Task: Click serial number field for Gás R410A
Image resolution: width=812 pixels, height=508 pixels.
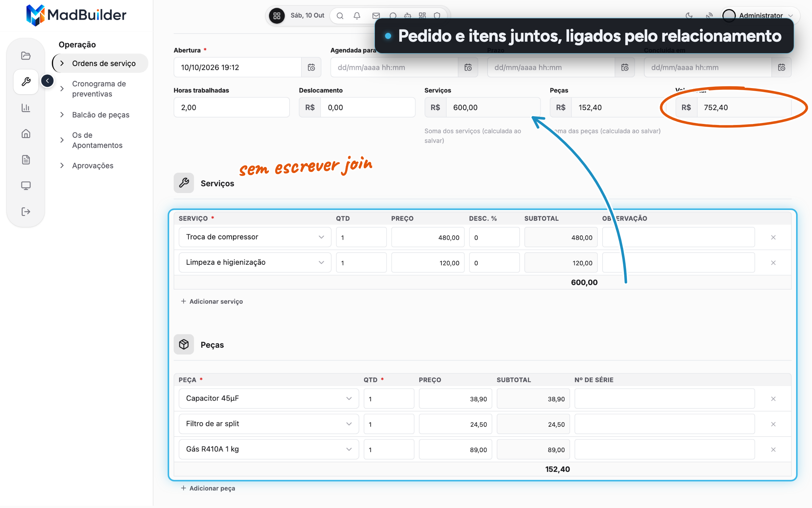Action: tap(665, 449)
